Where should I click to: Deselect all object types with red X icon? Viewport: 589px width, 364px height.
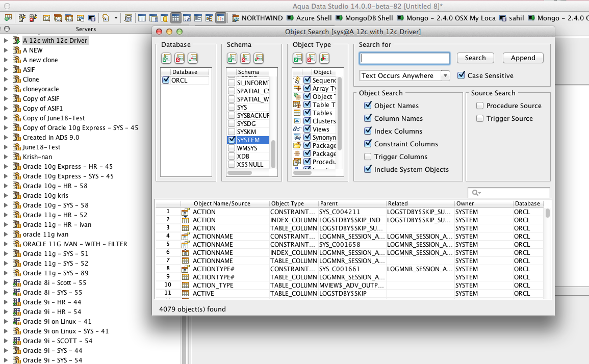coord(311,58)
